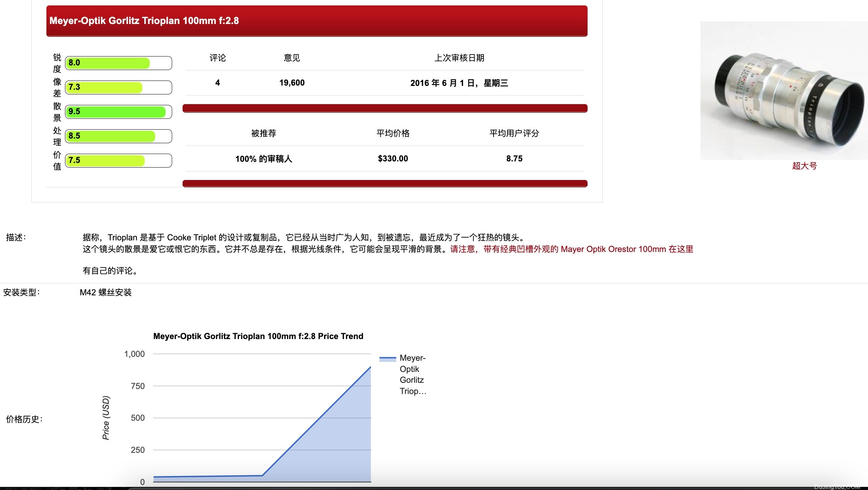The width and height of the screenshot is (868, 490).
Task: Open the 超大号 enlarged image link
Action: pos(805,166)
